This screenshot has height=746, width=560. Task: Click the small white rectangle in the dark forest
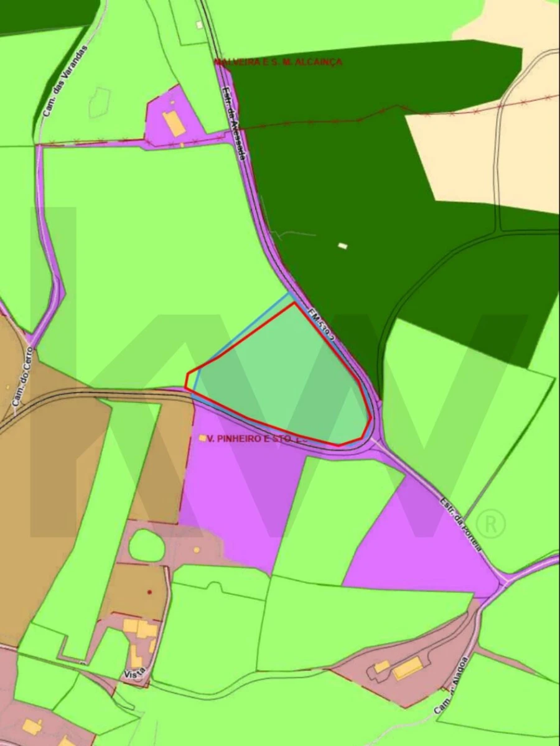(342, 246)
